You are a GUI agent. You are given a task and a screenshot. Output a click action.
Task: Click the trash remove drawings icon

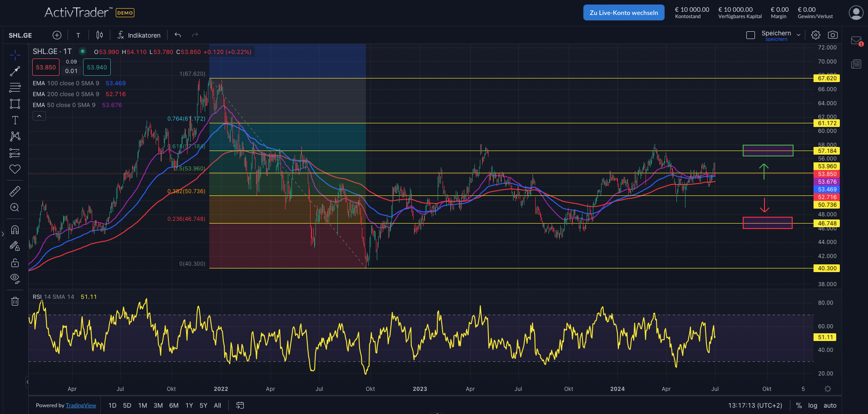(15, 301)
